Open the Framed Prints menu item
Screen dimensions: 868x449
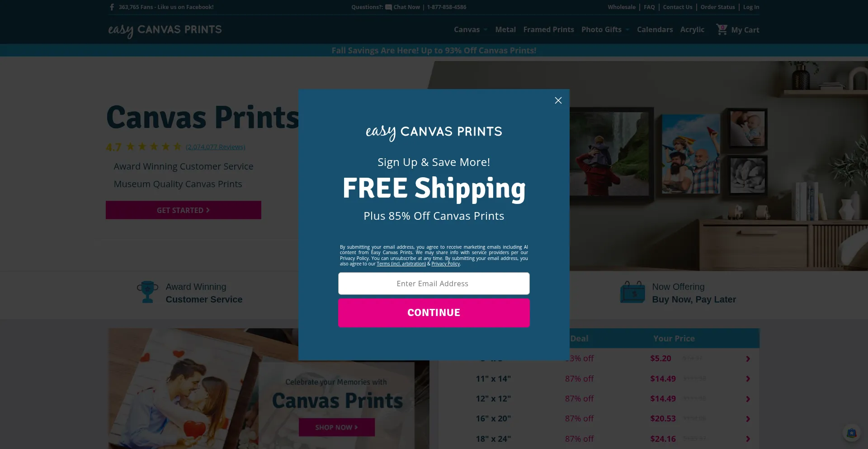click(548, 30)
